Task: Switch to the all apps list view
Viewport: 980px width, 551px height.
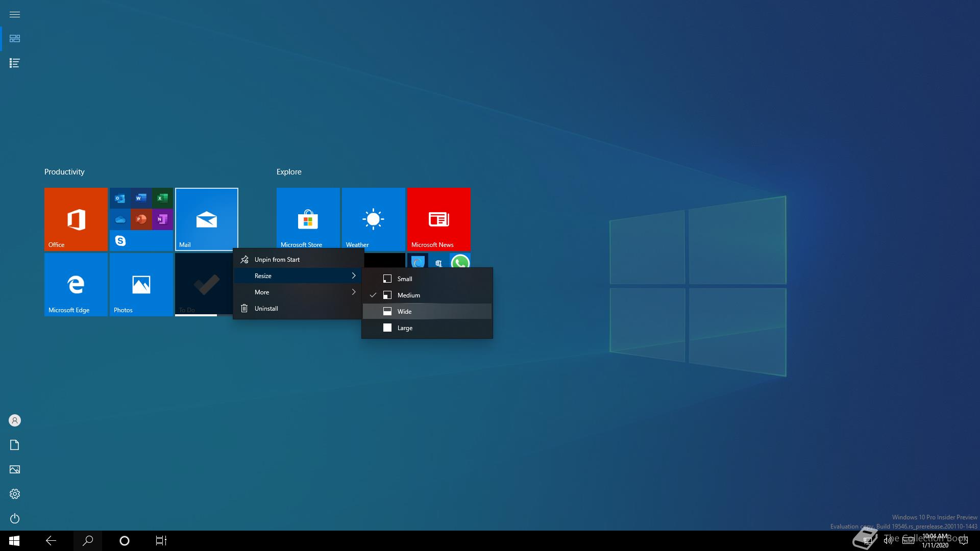Action: (x=15, y=63)
